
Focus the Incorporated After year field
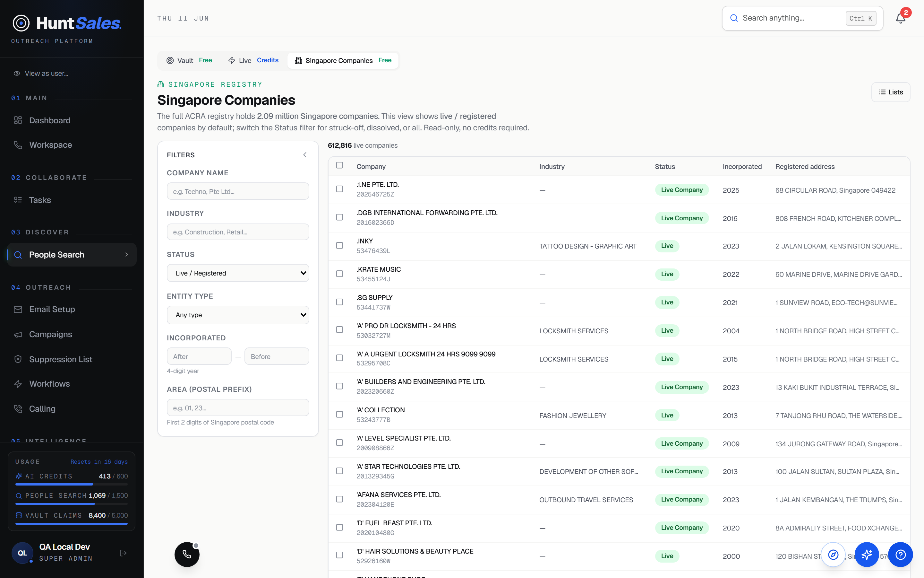[x=199, y=356]
